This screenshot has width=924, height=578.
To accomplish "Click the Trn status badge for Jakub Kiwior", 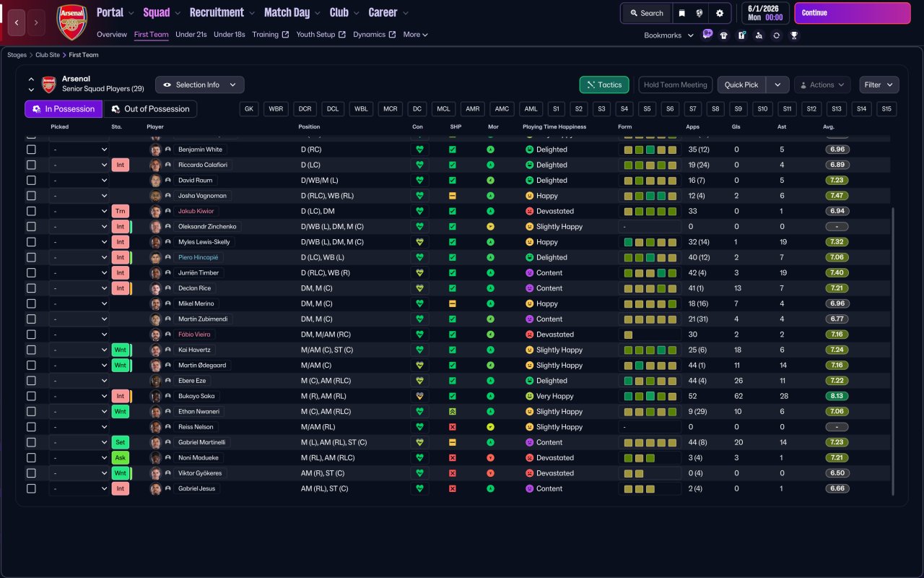I will point(120,211).
